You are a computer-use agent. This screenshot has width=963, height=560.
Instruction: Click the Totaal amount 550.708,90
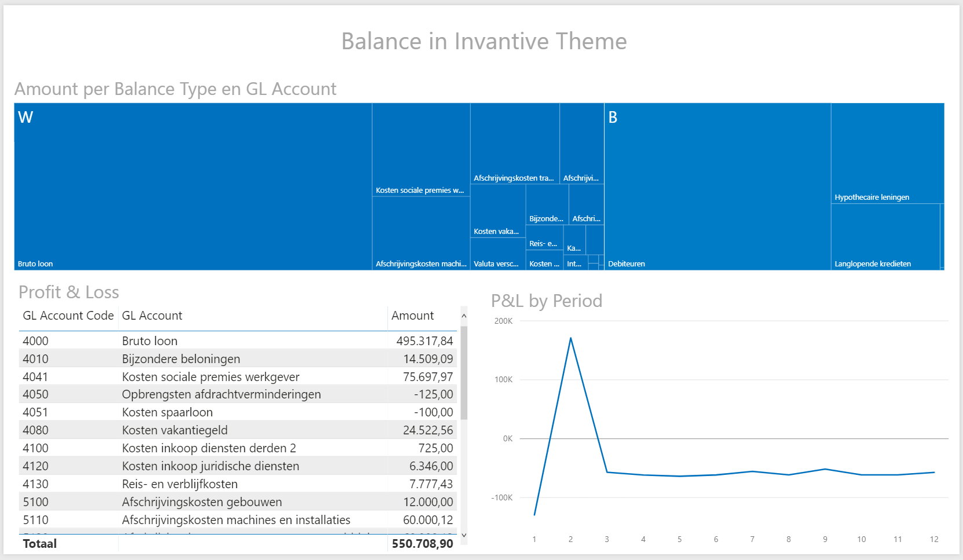click(x=422, y=544)
